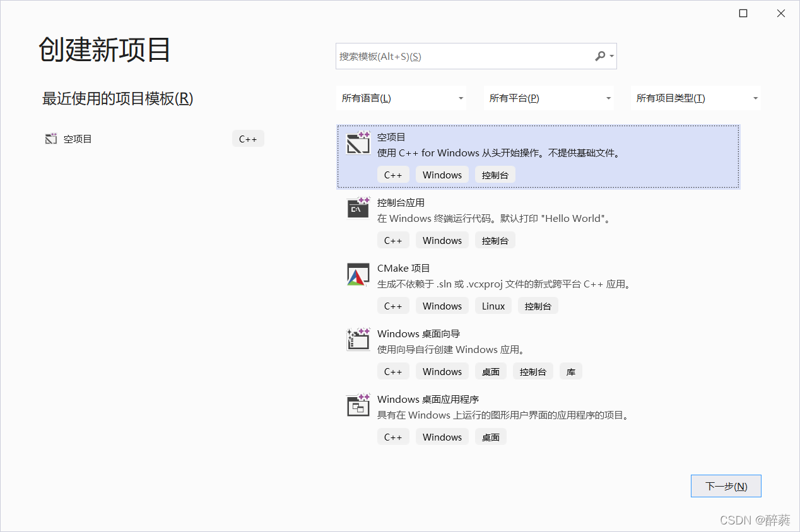The width and height of the screenshot is (800, 532).
Task: Click the Windows 桌面应用程序 template icon
Action: (358, 405)
